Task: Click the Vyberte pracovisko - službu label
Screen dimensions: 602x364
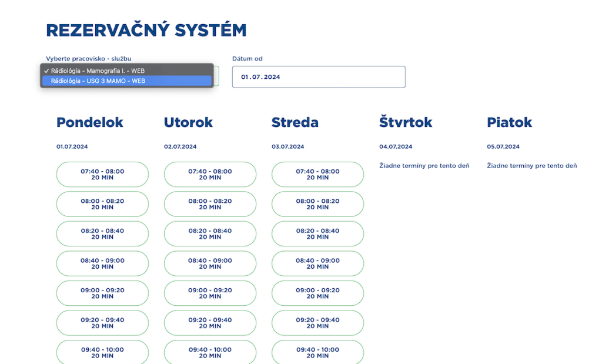Action: pos(89,59)
